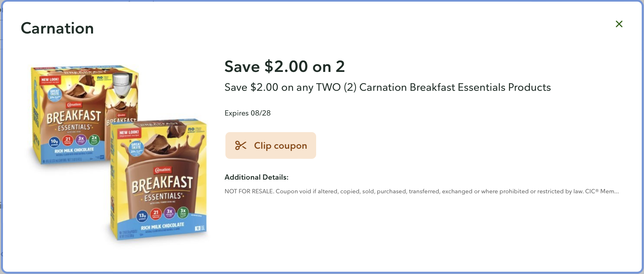Click the green 2x badge on rear box
The height and width of the screenshot is (274, 644).
(94, 139)
